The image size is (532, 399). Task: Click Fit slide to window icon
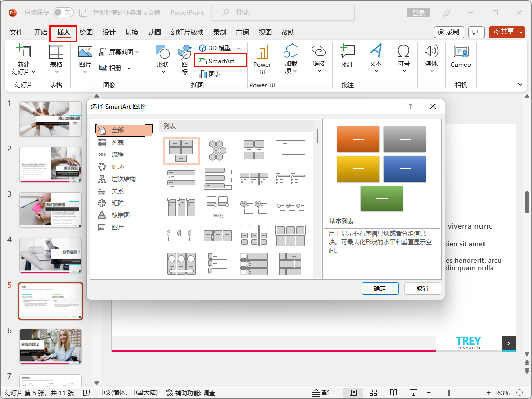pyautogui.click(x=519, y=393)
